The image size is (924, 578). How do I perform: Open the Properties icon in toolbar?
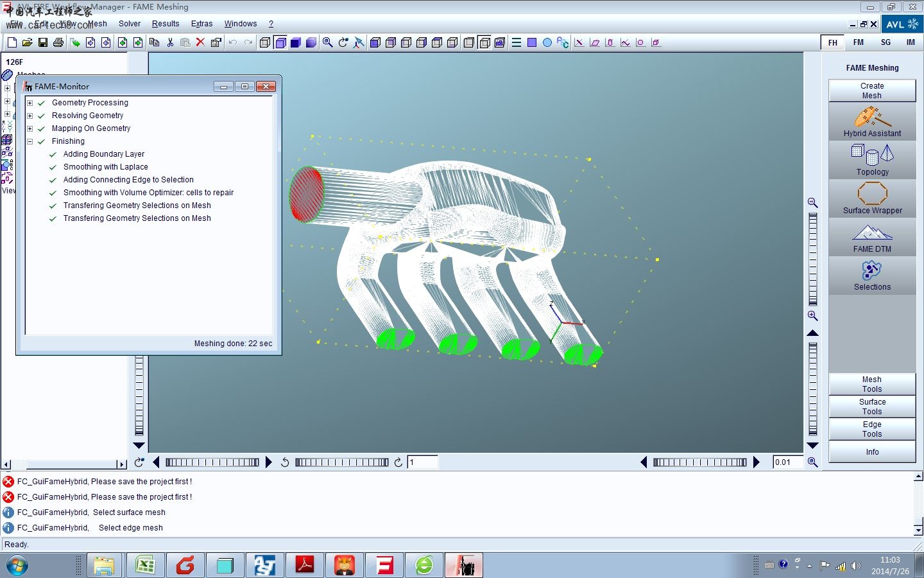coord(216,42)
